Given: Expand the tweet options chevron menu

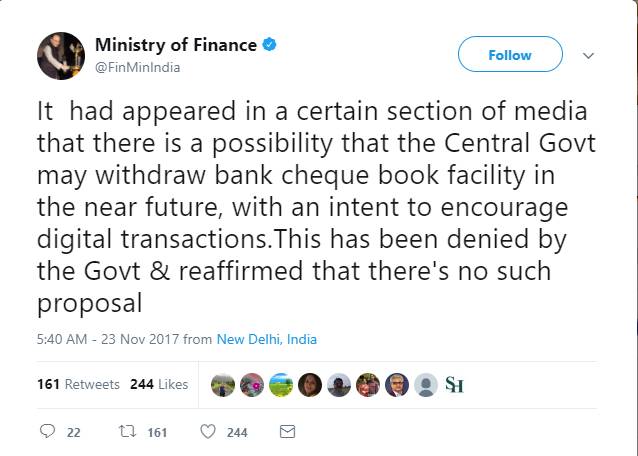Looking at the screenshot, I should 588,55.
